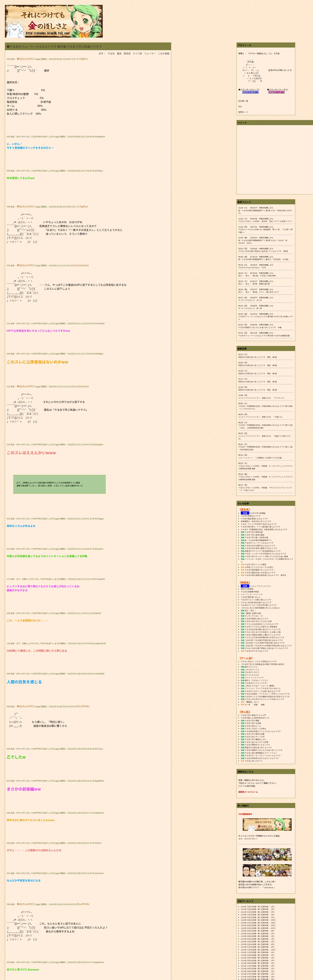Click the total visitor counter badge

pyautogui.click(x=276, y=92)
